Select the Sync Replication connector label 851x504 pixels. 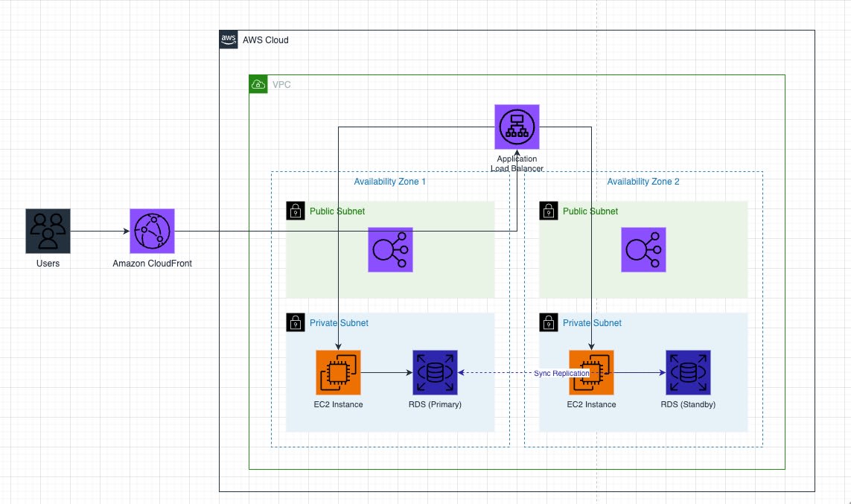[x=561, y=373]
